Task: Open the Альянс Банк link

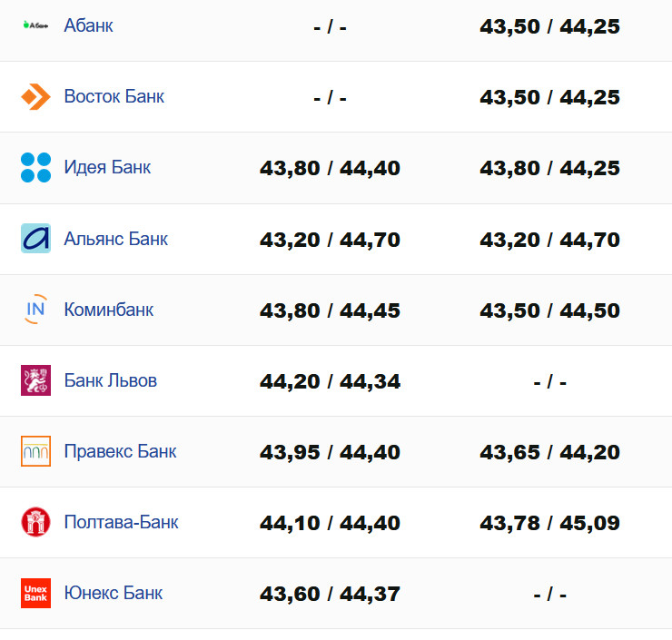Action: (115, 239)
